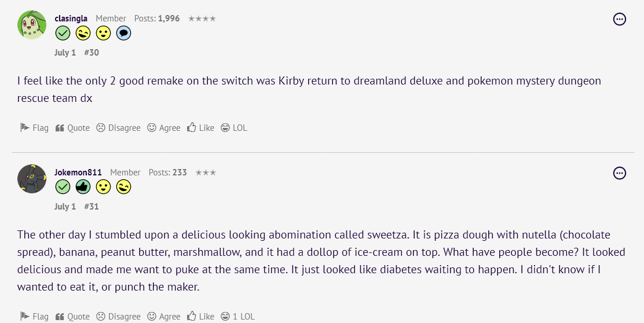Flag clasingla's post #30
This screenshot has width=644, height=323.
pos(34,128)
